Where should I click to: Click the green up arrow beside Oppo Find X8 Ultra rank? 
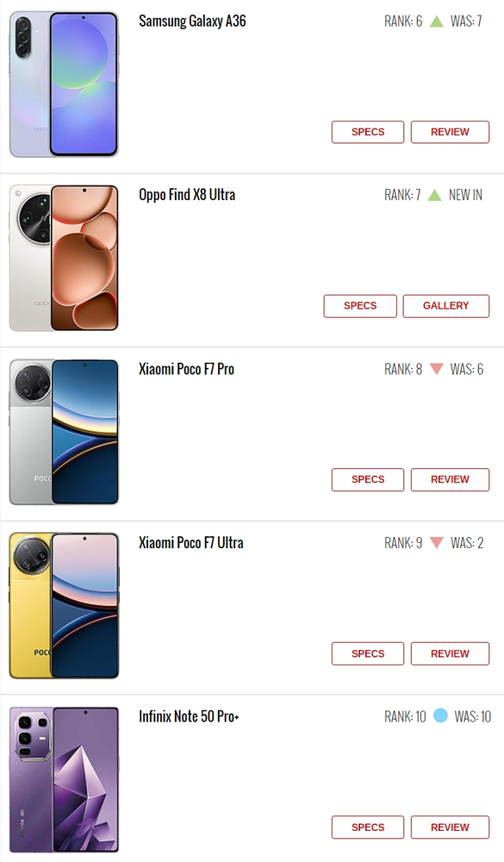435,195
